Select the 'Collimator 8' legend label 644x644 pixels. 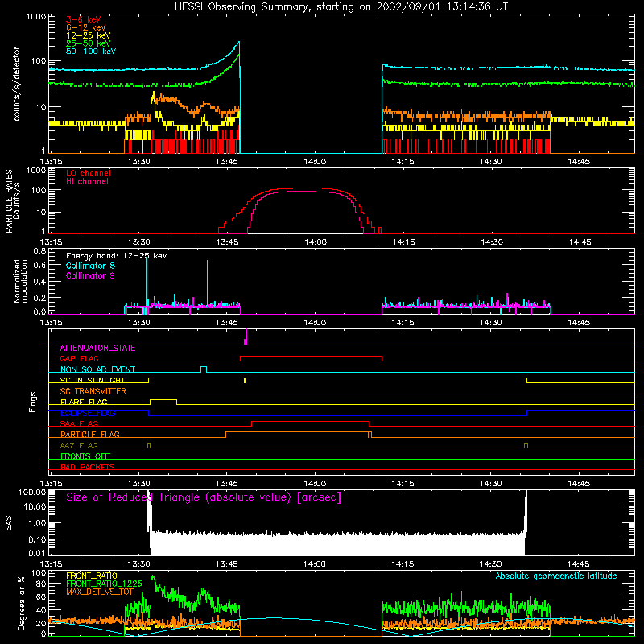[90, 266]
